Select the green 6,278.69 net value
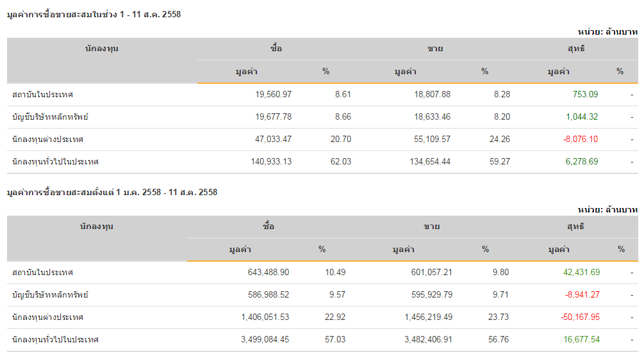Image resolution: width=644 pixels, height=359 pixels. coord(582,161)
